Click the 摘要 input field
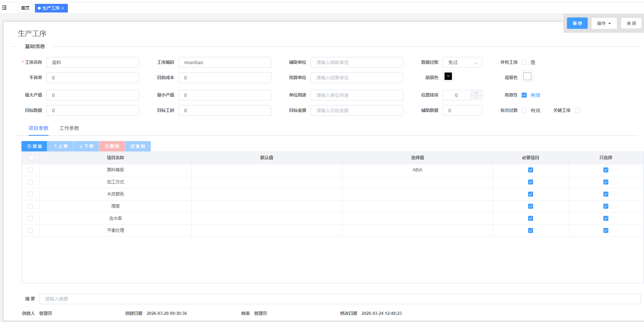This screenshot has width=644, height=322. click(339, 299)
